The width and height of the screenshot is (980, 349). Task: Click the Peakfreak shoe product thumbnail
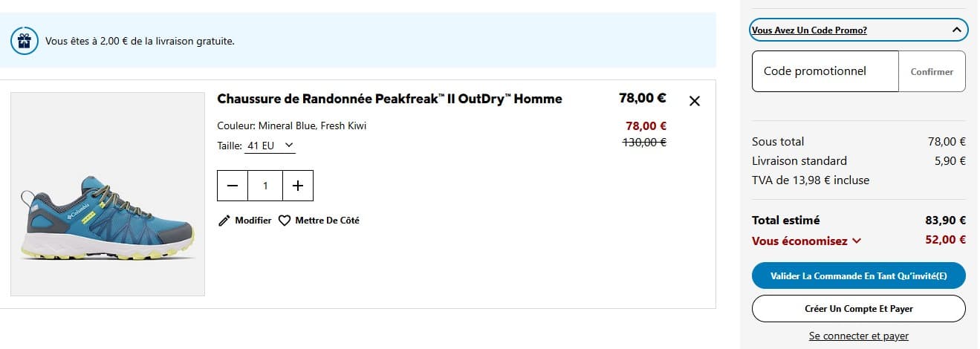(x=108, y=194)
